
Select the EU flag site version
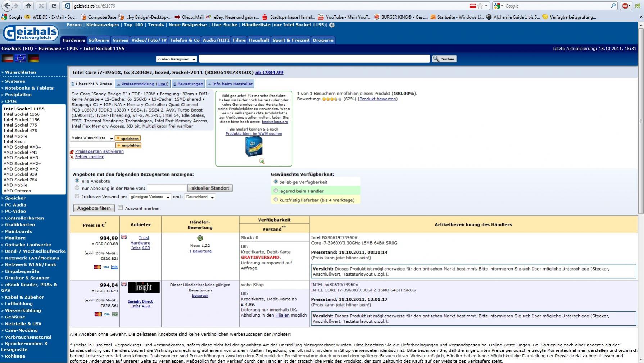[x=20, y=58]
